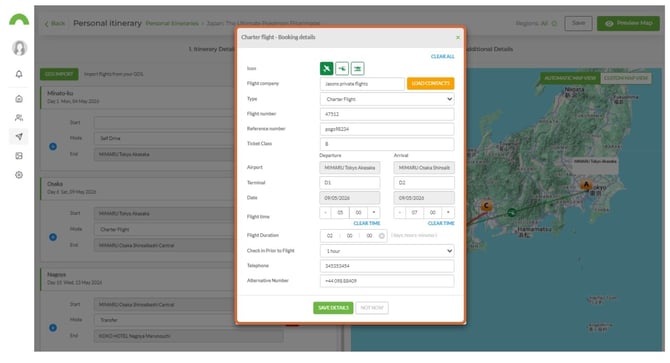Open settings gear in sidebar
This screenshot has width=670, height=363.
(19, 175)
